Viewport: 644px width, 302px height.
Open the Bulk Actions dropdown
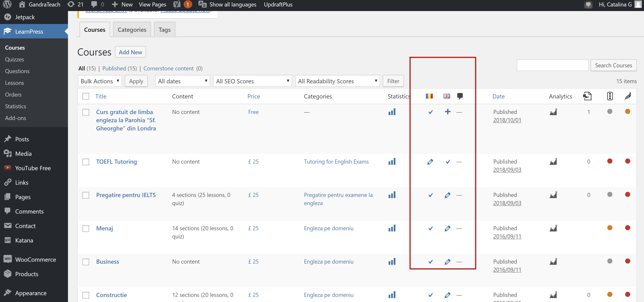click(100, 81)
